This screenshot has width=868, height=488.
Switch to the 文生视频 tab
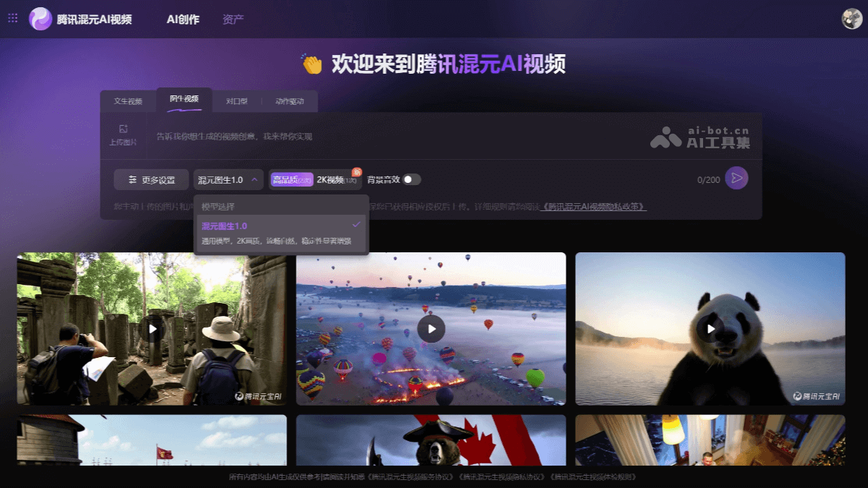click(x=130, y=101)
